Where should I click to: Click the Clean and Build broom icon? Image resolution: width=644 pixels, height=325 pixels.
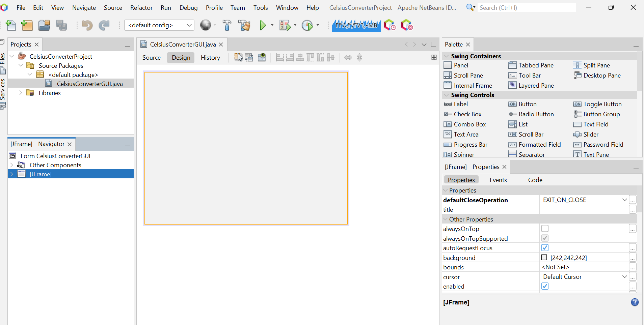(244, 25)
